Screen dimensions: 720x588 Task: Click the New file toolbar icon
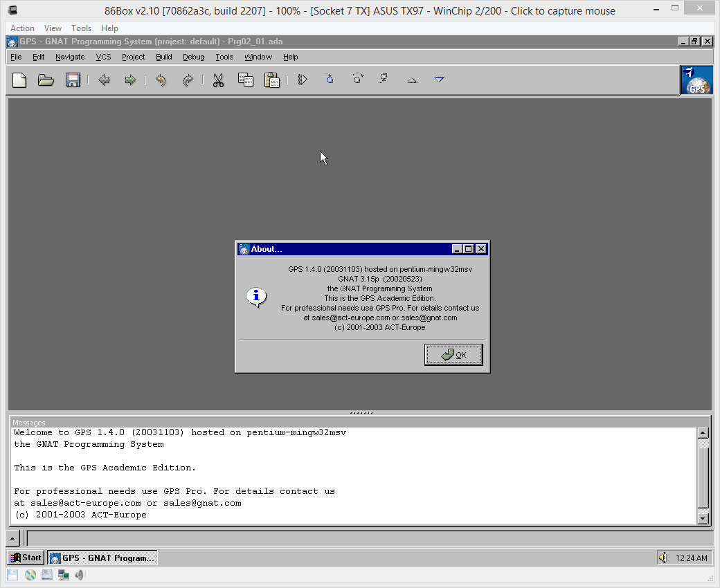point(19,80)
